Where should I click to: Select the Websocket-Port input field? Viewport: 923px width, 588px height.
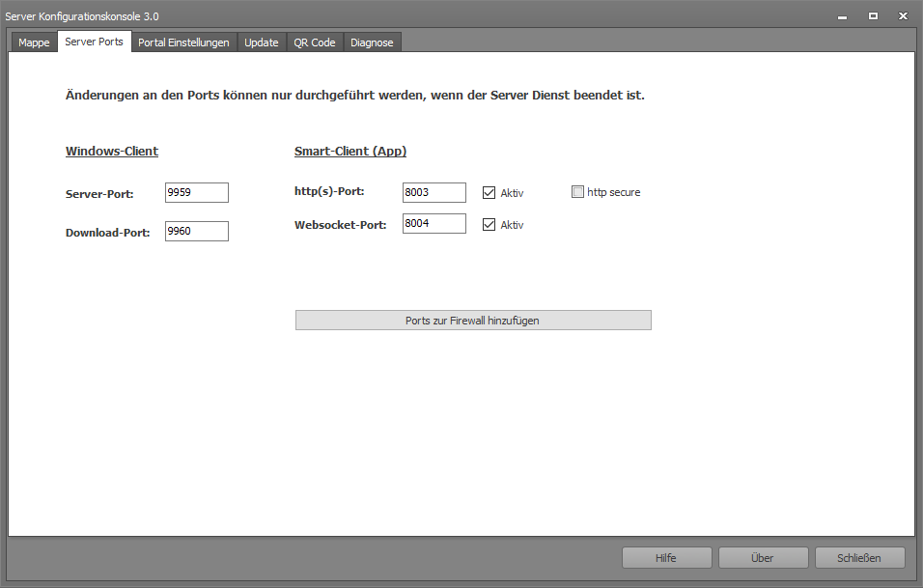click(434, 224)
